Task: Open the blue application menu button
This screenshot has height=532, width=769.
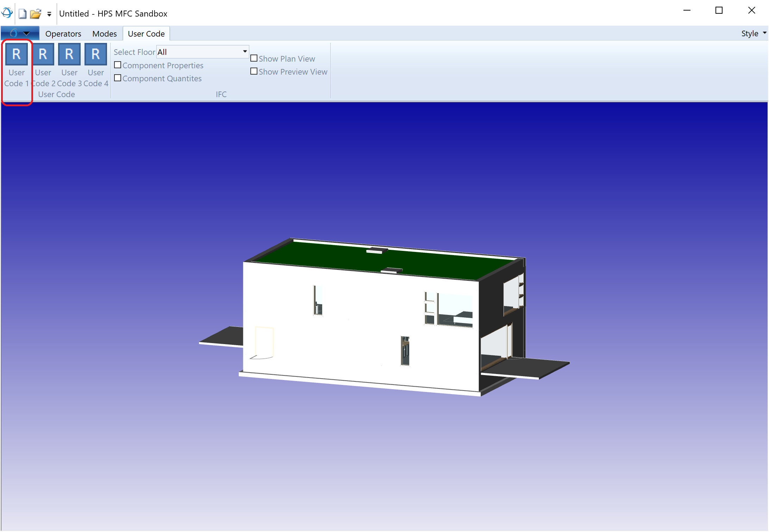Action: click(x=20, y=33)
